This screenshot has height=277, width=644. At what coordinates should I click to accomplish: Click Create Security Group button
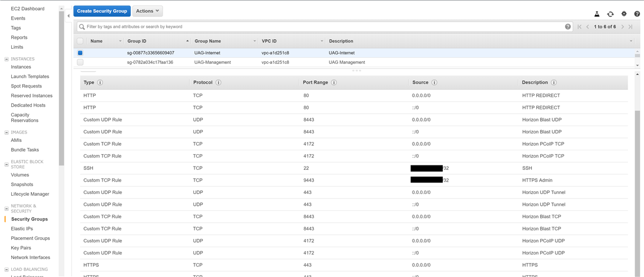(102, 11)
